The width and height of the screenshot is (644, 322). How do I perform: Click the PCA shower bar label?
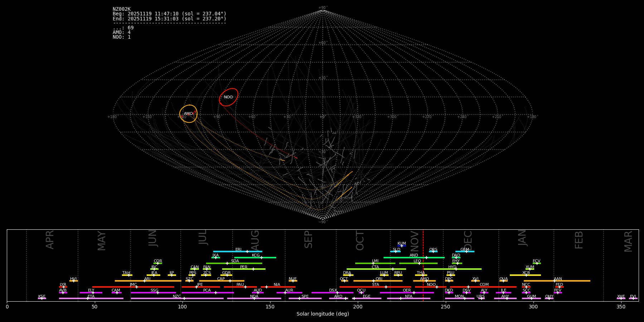207,291
